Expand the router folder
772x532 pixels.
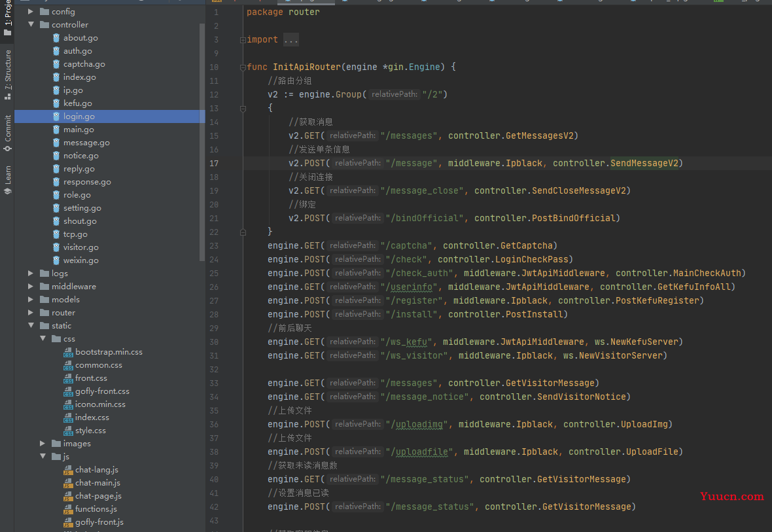[31, 312]
